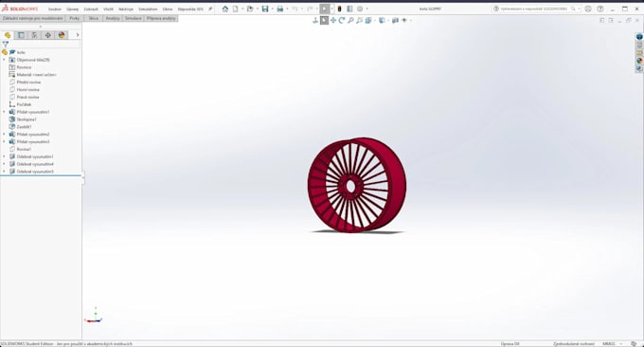Open the Appearances color-ball task pane icon
Viewport: 644px width, 347px height.
(x=639, y=61)
